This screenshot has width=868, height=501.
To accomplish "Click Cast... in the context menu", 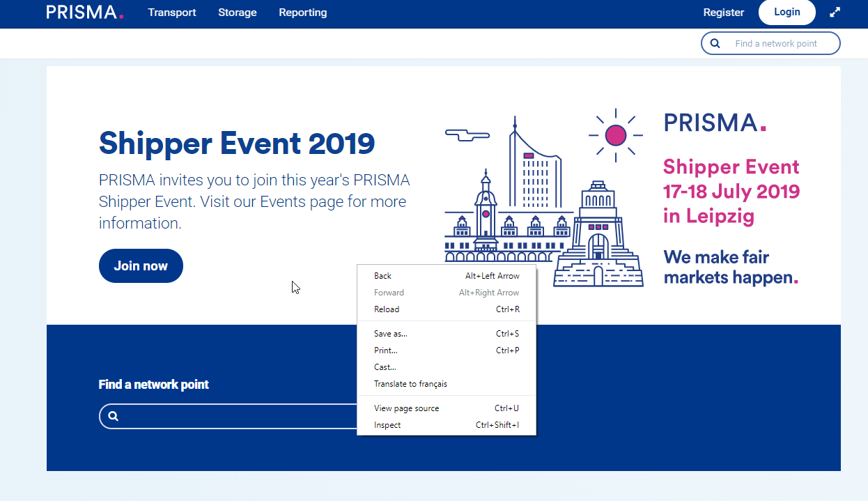I will coord(385,367).
